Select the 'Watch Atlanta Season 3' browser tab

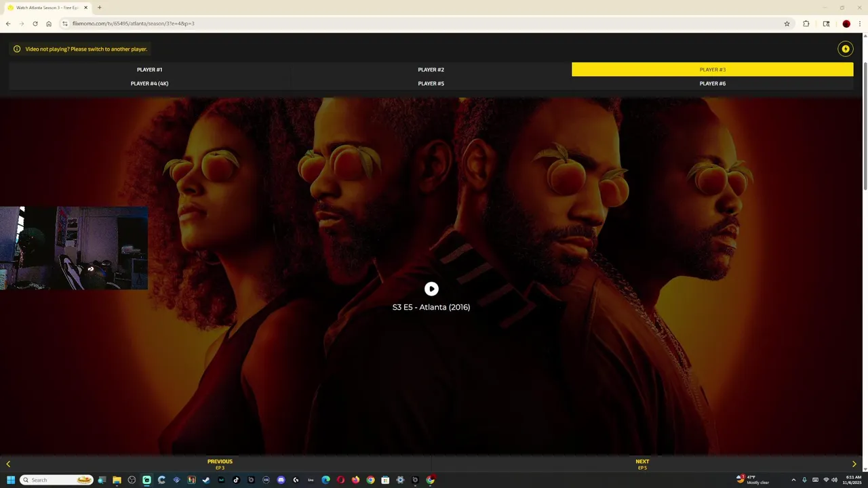click(47, 7)
